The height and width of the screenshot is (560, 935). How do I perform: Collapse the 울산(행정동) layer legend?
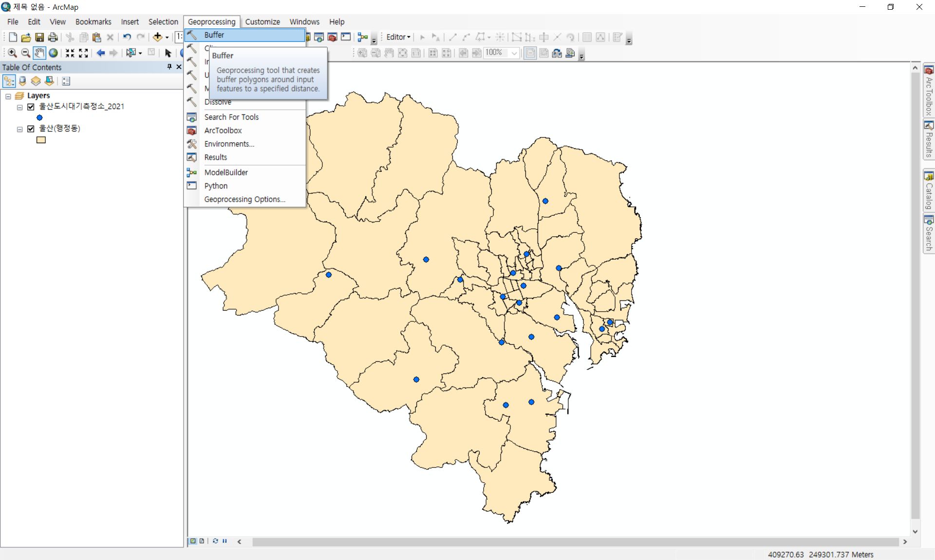click(19, 129)
